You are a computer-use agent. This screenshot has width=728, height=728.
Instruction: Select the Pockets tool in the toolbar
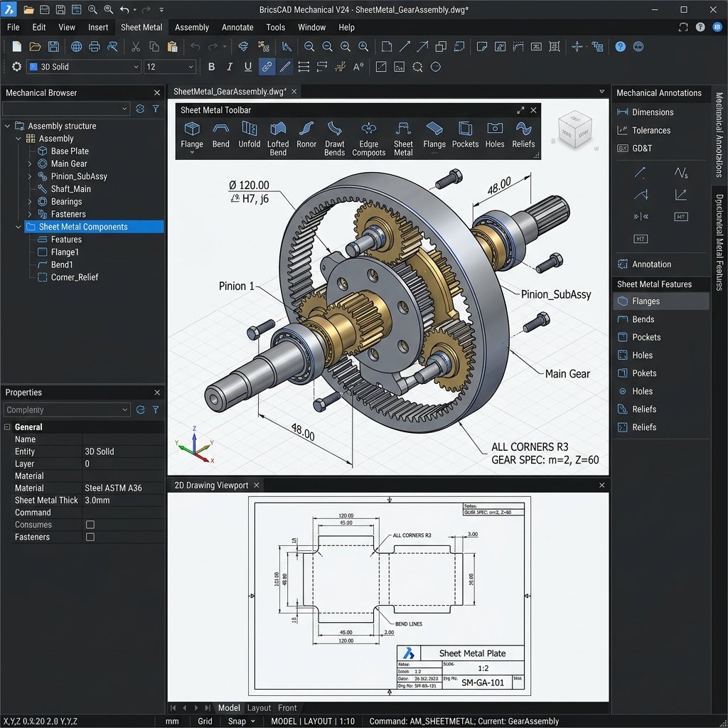[x=465, y=135]
